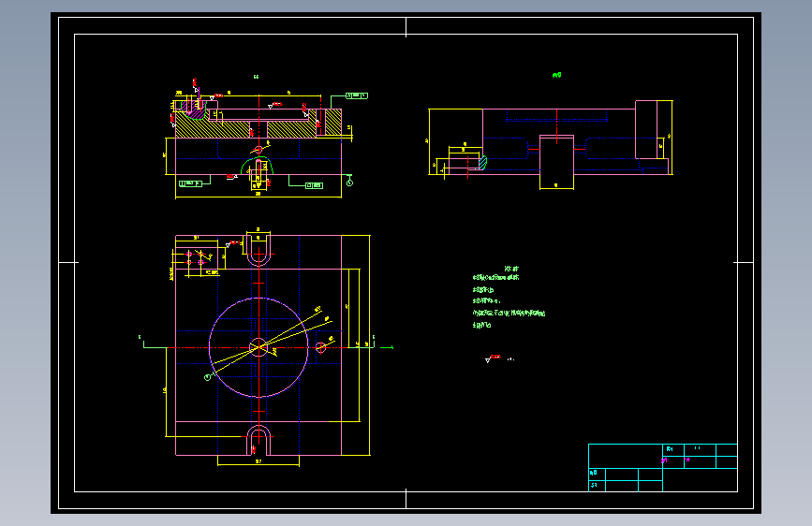812x526 pixels.
Task: Select green label above the section view
Action: 256,77
